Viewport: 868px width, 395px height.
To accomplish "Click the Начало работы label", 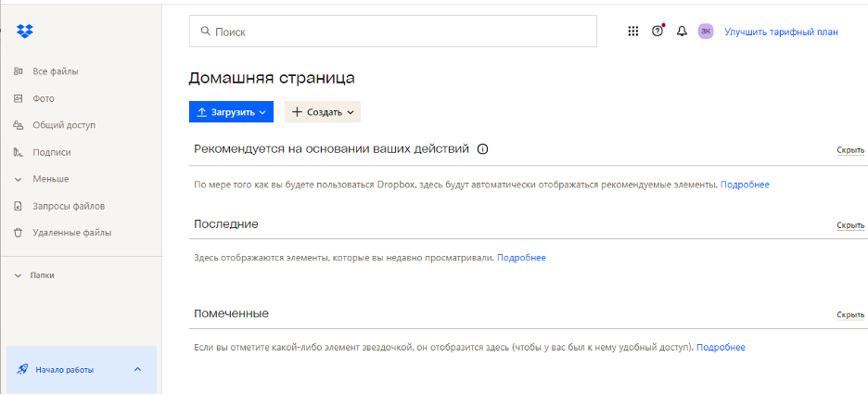I will 65,370.
